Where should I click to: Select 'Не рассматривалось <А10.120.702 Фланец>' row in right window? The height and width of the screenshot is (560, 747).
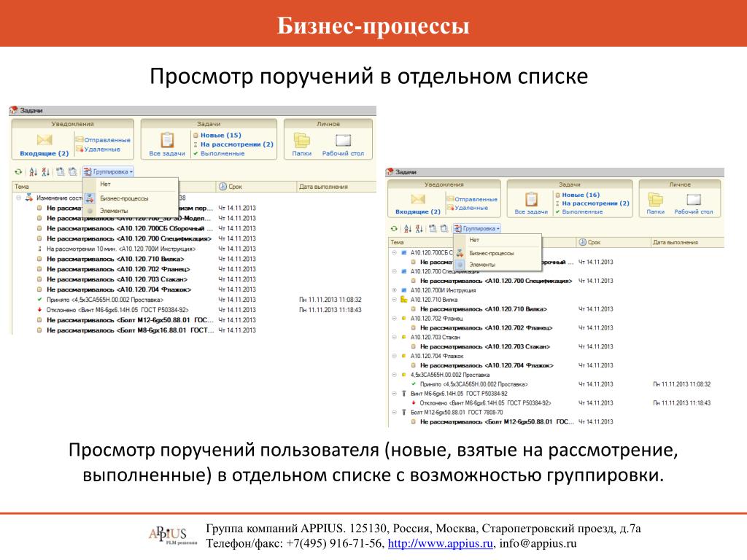[x=486, y=328]
